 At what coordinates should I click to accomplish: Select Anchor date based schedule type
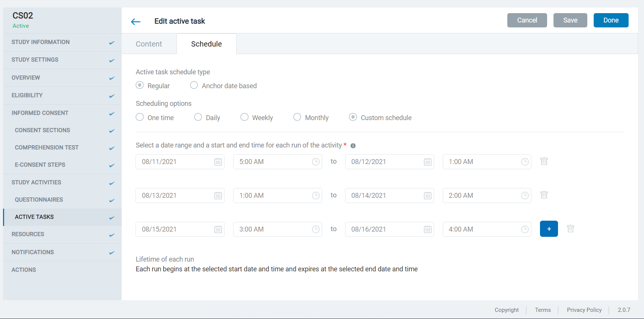click(x=194, y=85)
